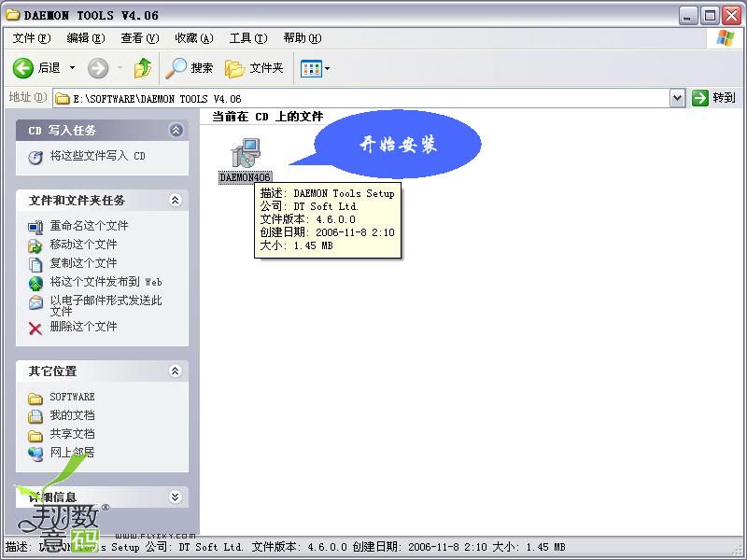The width and height of the screenshot is (747, 560).
Task: Click 以电子邮件形式发送此文件 link
Action: [x=106, y=306]
